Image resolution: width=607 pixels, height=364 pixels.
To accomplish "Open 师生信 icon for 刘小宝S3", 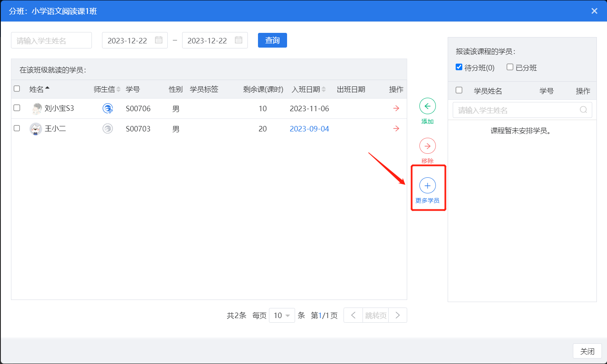I will pyautogui.click(x=108, y=108).
